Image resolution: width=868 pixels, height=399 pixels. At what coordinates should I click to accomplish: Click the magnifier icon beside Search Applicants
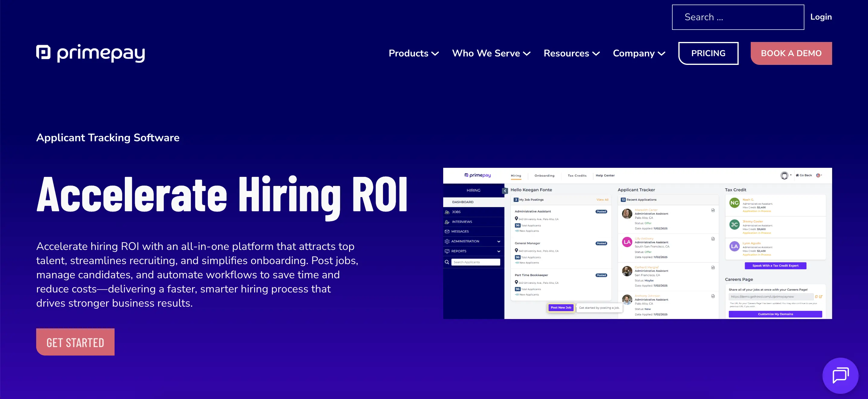point(447,262)
